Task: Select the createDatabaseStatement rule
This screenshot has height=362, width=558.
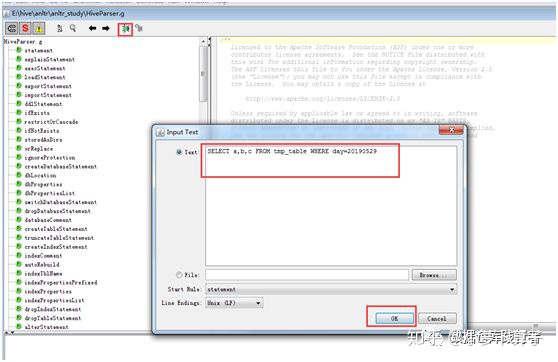Action: point(61,166)
